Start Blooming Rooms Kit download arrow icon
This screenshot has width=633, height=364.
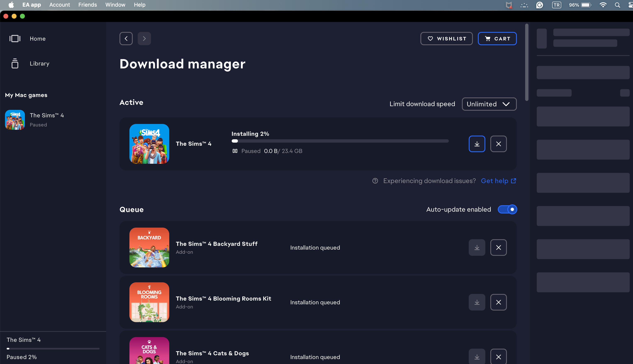pos(477,302)
